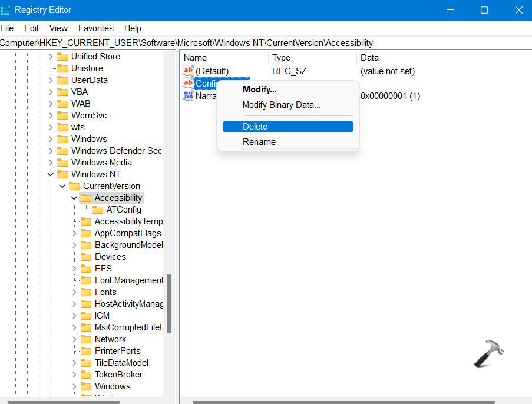Choose Modify Binary Data... in context menu
Image resolution: width=532 pixels, height=404 pixels.
[x=288, y=105]
